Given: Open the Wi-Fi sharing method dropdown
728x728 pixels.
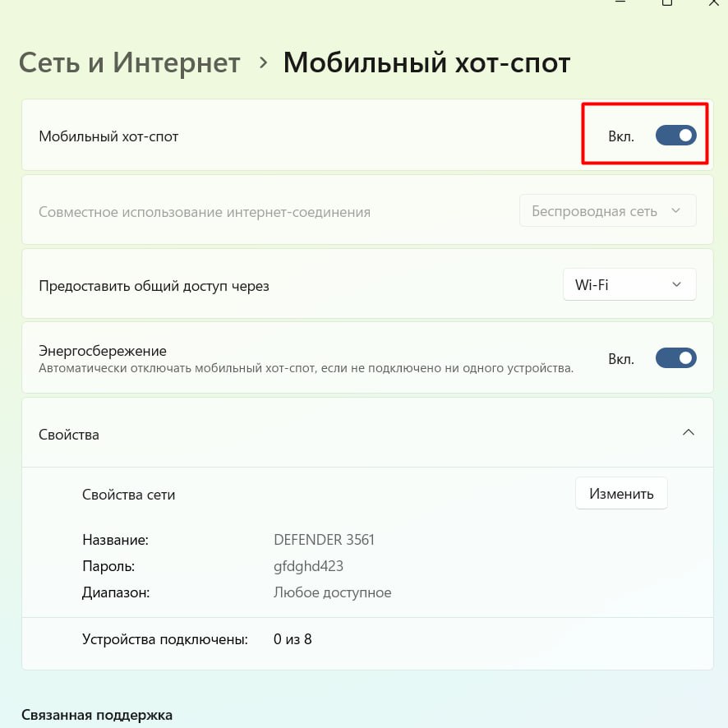Looking at the screenshot, I should pyautogui.click(x=629, y=284).
